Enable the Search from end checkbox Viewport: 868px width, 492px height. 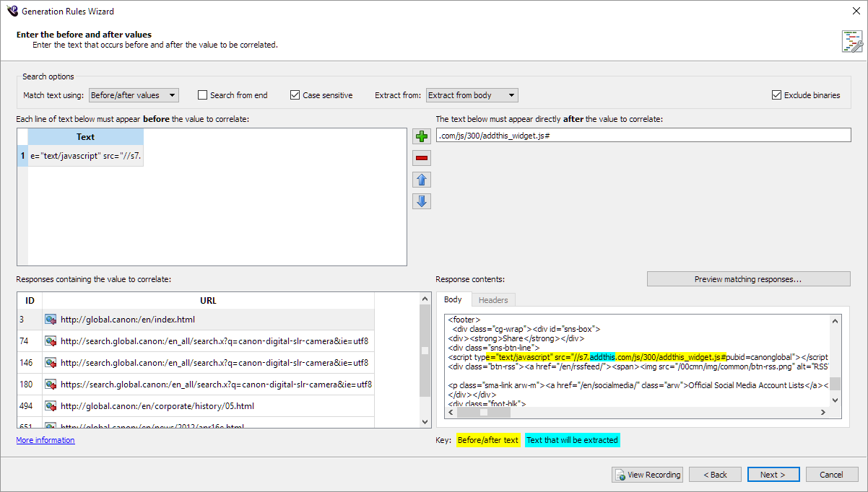pos(203,95)
